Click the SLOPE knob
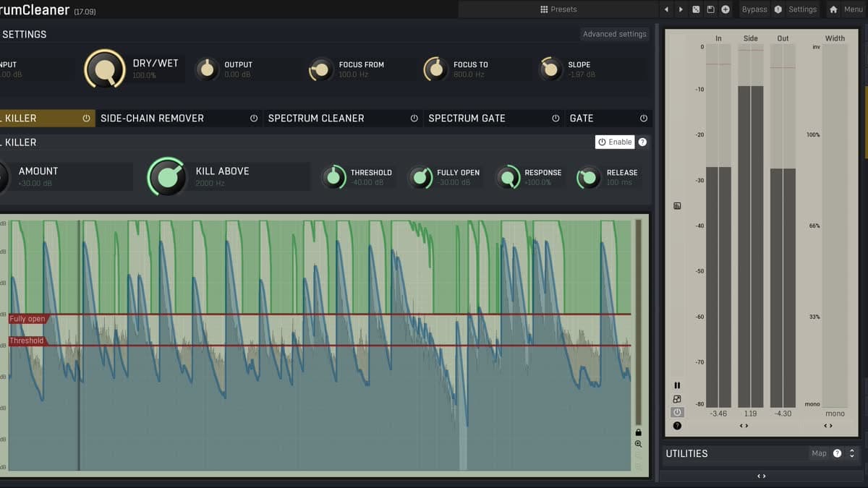Screen dimensions: 868x488 [550, 69]
